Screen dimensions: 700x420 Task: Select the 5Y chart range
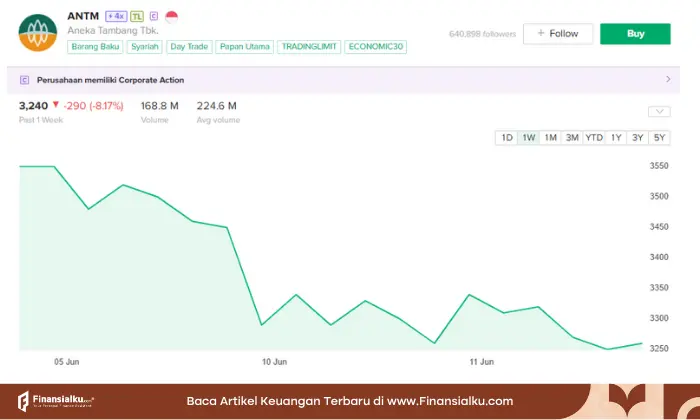(x=659, y=137)
